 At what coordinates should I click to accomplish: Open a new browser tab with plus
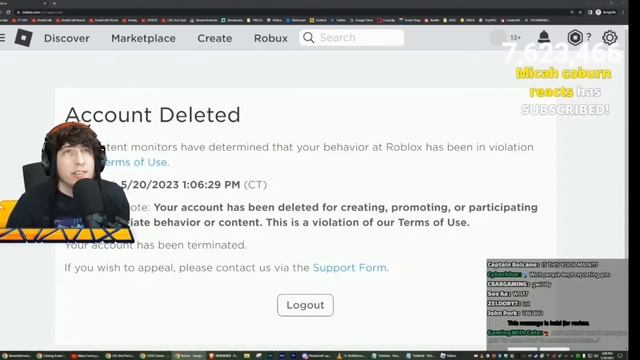[54, 3]
